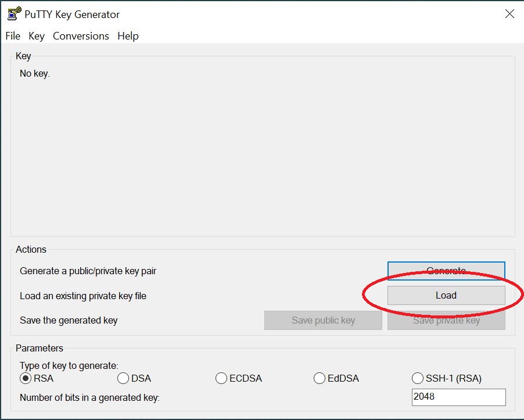The width and height of the screenshot is (524, 420).
Task: Click the Save private key button
Action: (x=446, y=321)
